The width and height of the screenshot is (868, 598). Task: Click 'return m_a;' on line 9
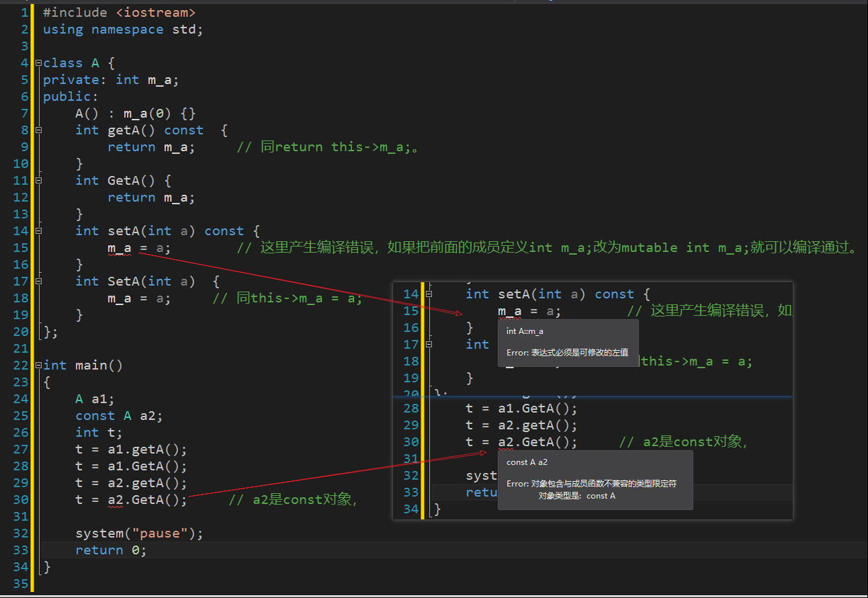(151, 146)
